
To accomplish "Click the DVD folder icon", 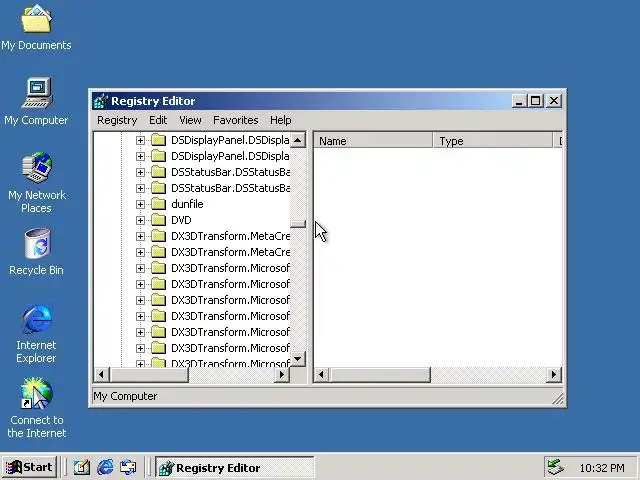I will pyautogui.click(x=158, y=220).
